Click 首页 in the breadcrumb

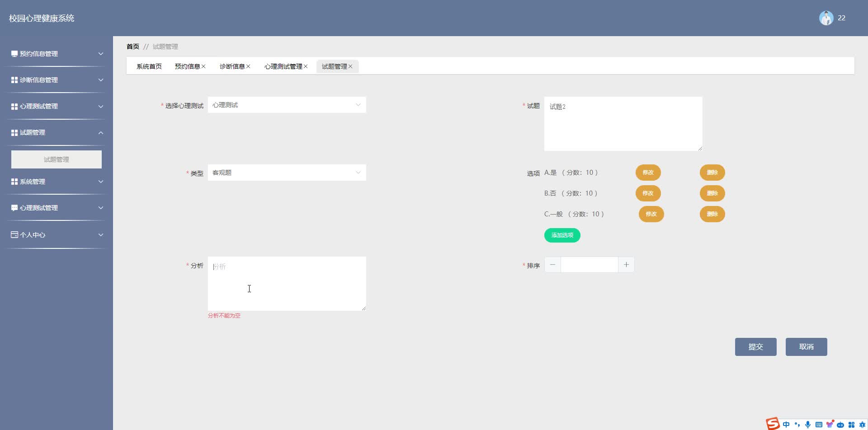(133, 47)
